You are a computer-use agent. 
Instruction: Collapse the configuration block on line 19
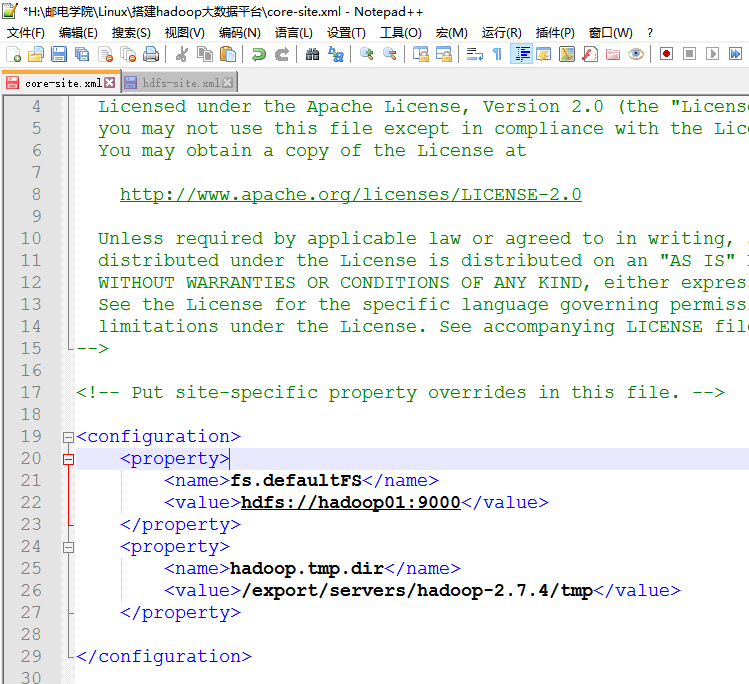tap(68, 437)
